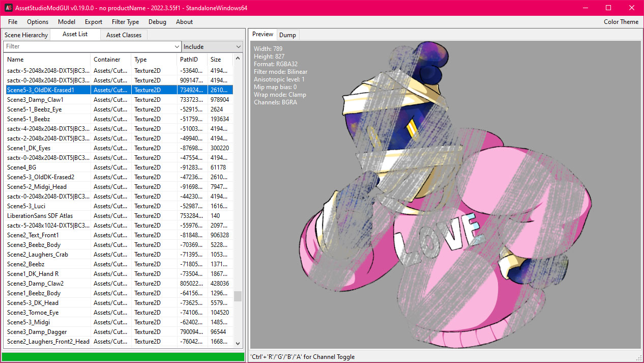Screen dimensions: 644x363
Task: Select Scene3_Damp_Claw2 row
Action: [x=119, y=284]
